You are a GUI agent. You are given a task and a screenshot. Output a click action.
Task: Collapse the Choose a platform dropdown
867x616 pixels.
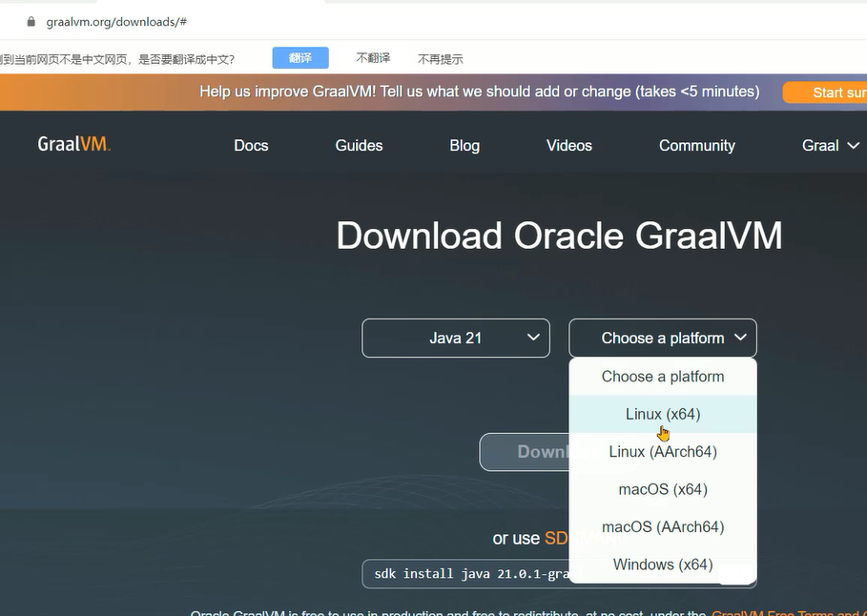point(663,339)
